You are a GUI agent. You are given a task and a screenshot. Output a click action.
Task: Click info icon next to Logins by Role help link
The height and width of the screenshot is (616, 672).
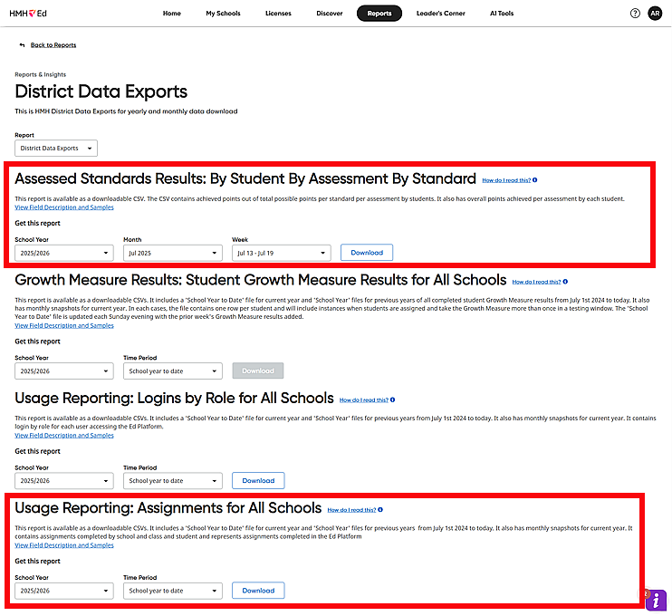392,400
